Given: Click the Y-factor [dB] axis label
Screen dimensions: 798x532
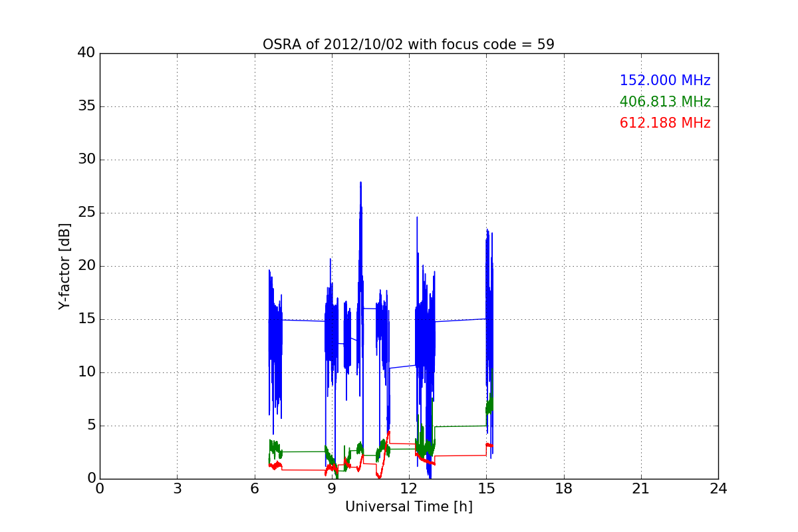Looking at the screenshot, I should click(65, 266).
